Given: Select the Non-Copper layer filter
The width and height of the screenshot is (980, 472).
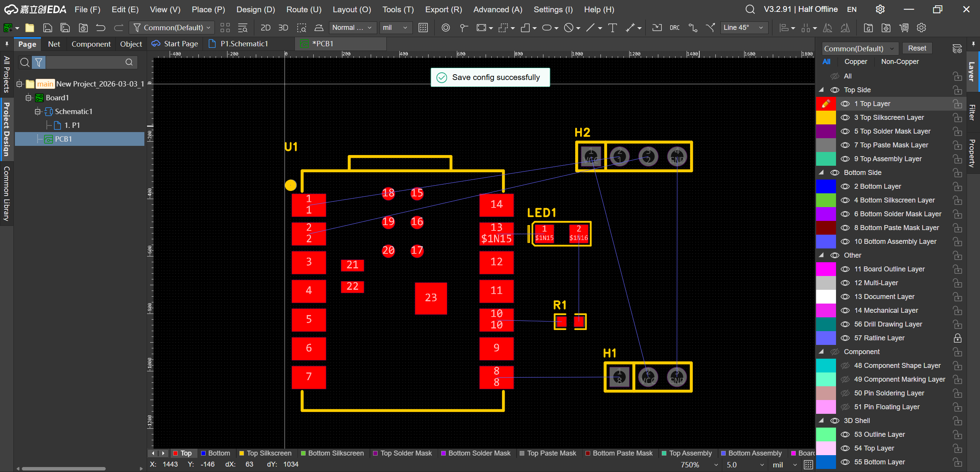Looking at the screenshot, I should pyautogui.click(x=900, y=62).
